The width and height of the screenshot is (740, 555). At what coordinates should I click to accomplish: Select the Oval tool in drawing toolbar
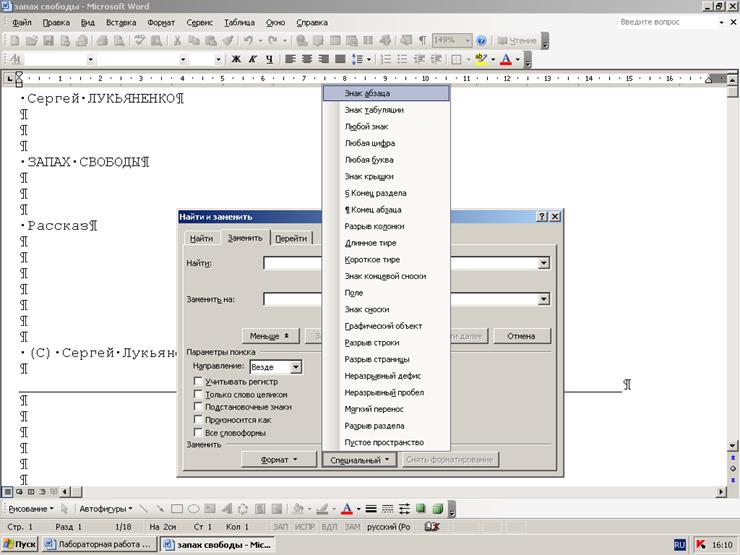194,508
